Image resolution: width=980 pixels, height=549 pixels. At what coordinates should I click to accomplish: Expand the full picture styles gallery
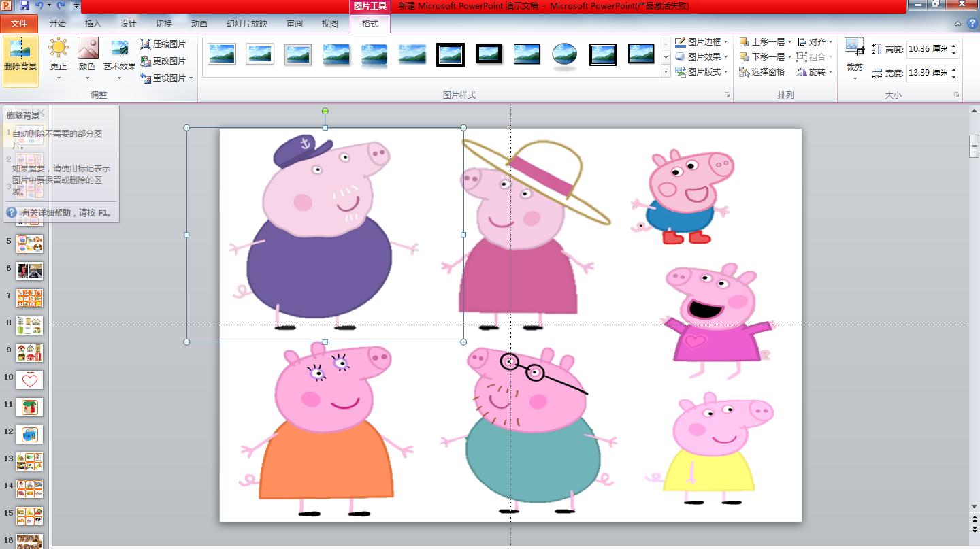pyautogui.click(x=666, y=71)
